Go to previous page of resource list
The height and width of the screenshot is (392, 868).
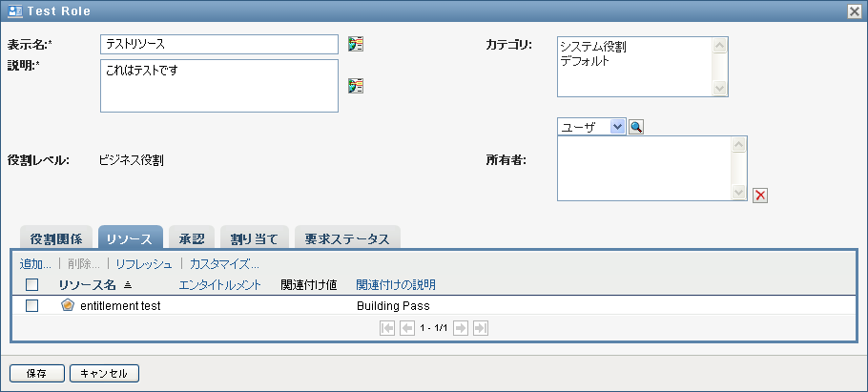pos(407,328)
